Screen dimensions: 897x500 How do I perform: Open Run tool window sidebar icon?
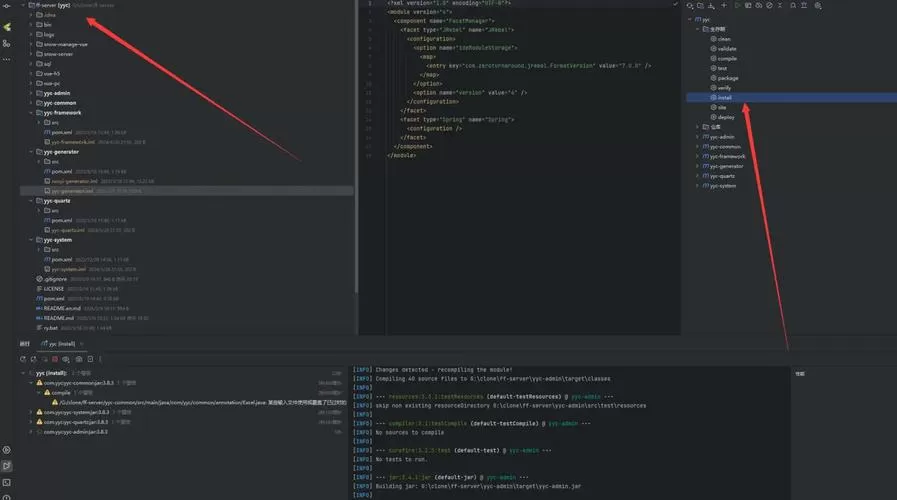(7, 466)
